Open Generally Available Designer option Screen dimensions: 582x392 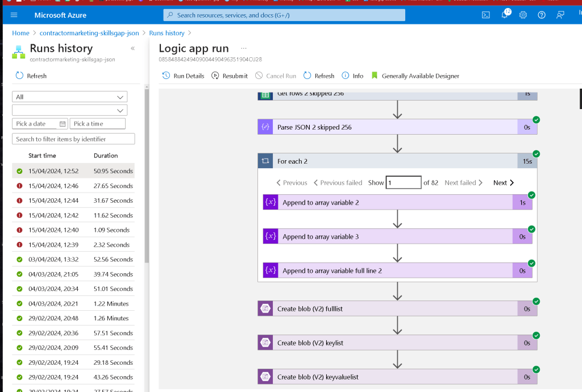pos(415,76)
